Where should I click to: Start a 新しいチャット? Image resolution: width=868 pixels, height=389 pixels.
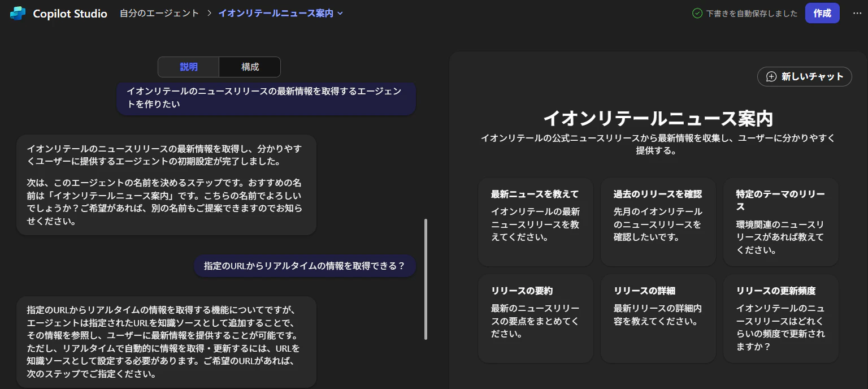tap(804, 77)
